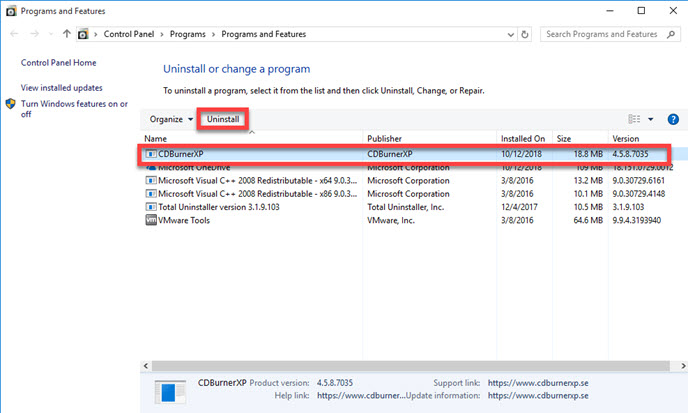Image resolution: width=688 pixels, height=413 pixels.
Task: Open Control Panel Home link
Action: coord(58,62)
